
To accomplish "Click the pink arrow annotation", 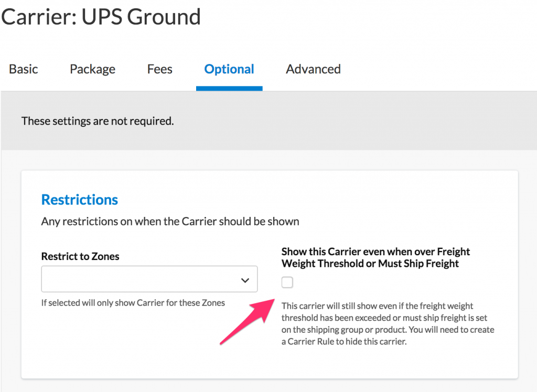I will coord(246,321).
